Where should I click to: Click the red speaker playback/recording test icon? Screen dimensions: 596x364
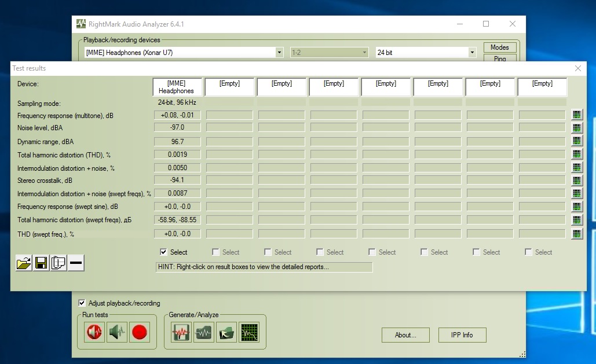(x=94, y=332)
